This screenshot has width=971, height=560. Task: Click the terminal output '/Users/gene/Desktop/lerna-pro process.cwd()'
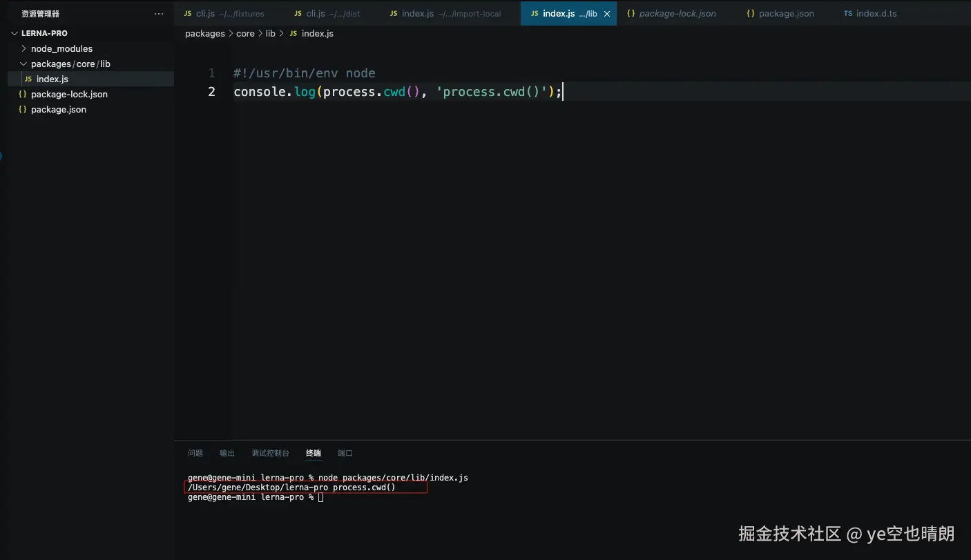coord(291,487)
